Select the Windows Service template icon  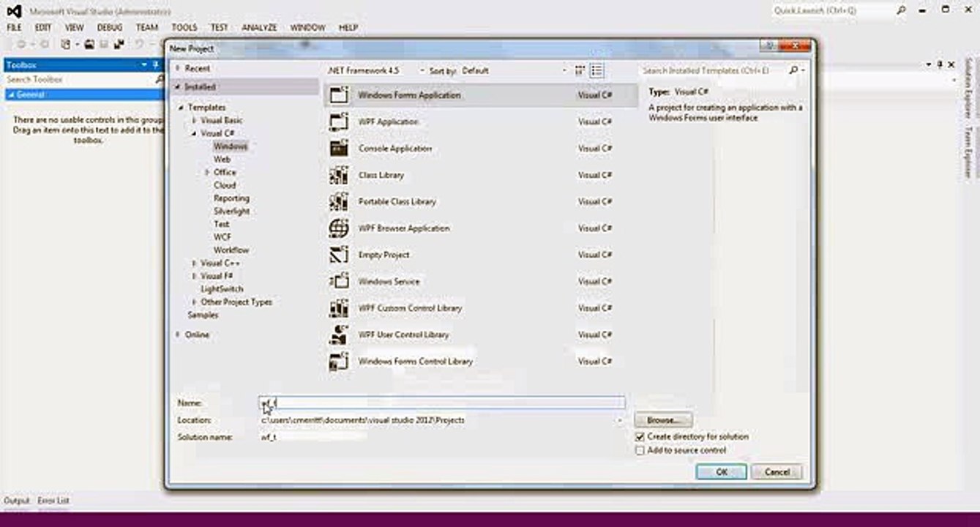click(x=339, y=281)
